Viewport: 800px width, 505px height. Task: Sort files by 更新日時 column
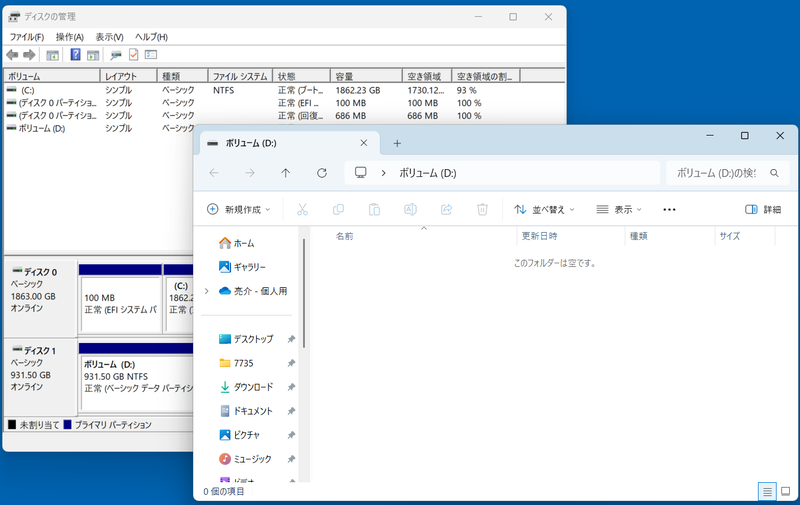pyautogui.click(x=539, y=236)
